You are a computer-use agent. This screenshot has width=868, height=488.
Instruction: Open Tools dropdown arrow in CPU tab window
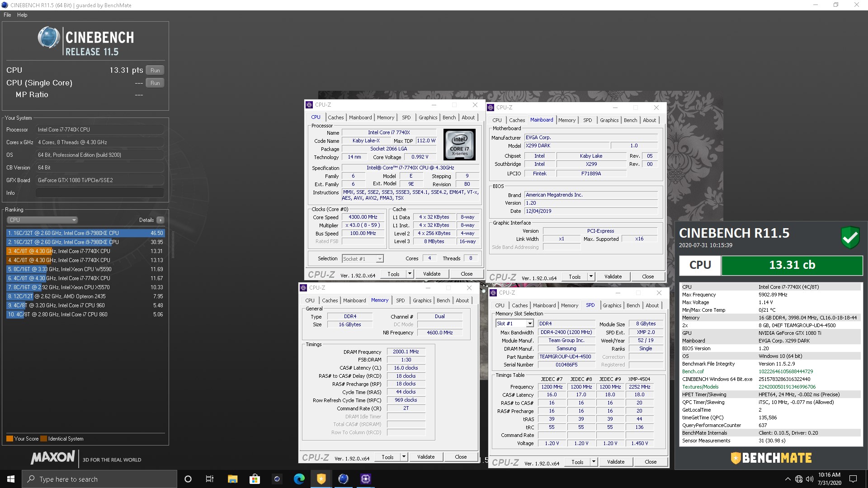tap(410, 274)
